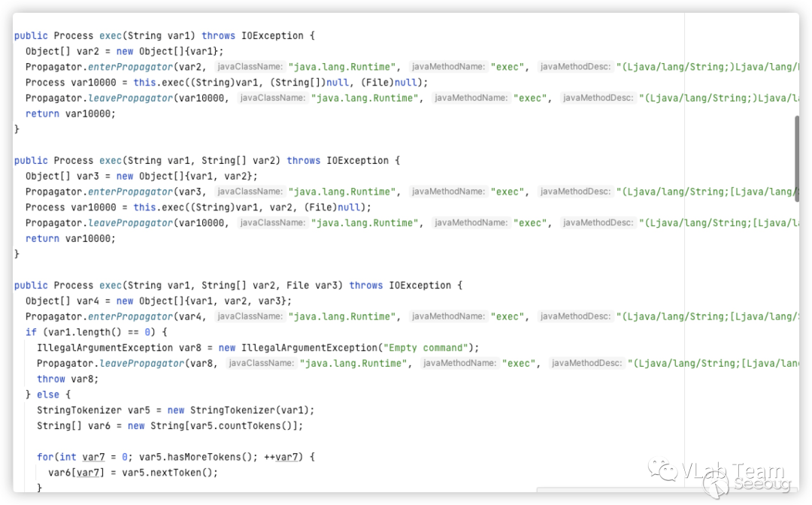Click "java.lang.Runtime" string in the leavePropagator(var8 line
The image size is (812, 505).
tap(353, 363)
